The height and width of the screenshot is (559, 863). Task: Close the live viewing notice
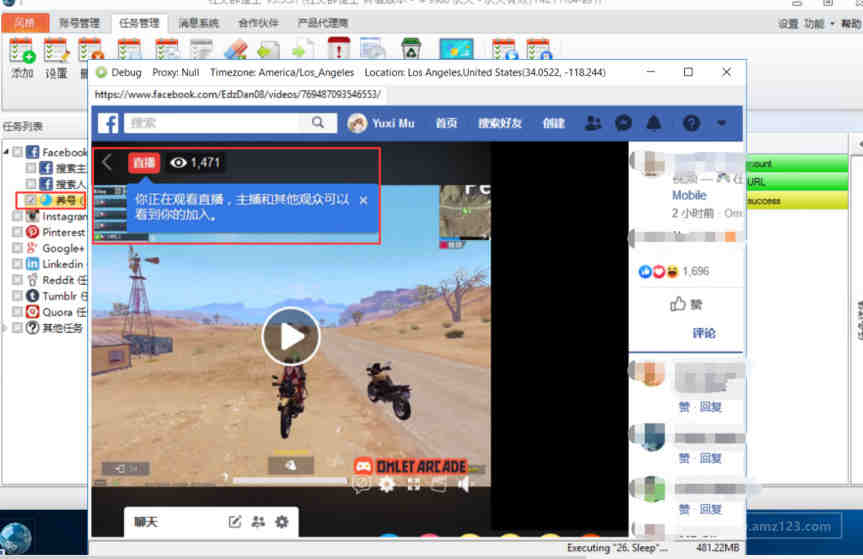[x=363, y=200]
